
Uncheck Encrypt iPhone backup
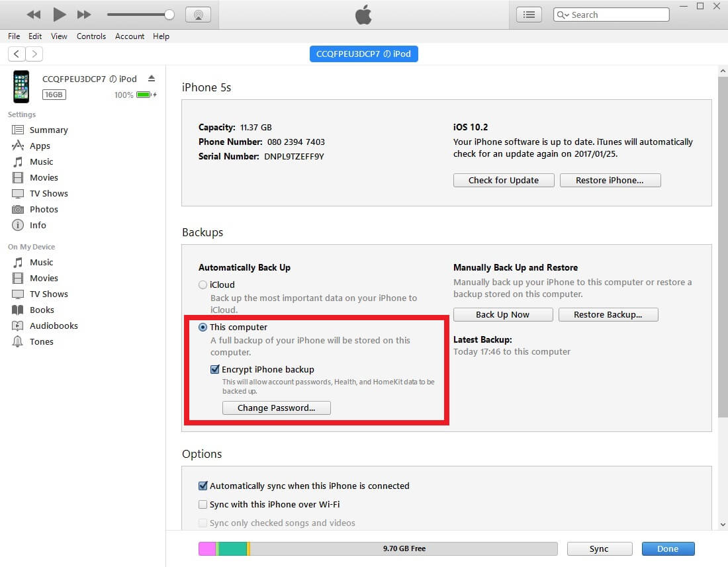215,370
